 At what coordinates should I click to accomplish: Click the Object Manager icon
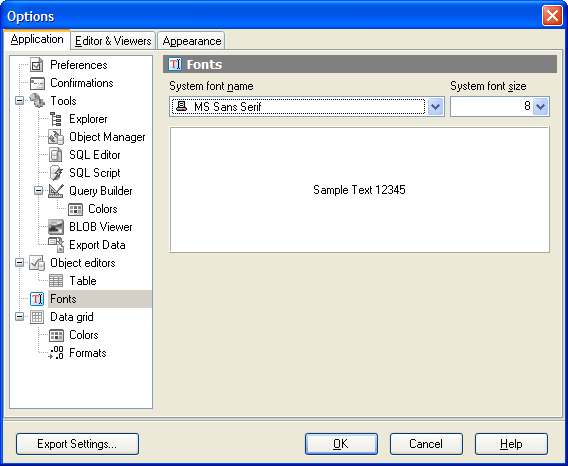56,137
